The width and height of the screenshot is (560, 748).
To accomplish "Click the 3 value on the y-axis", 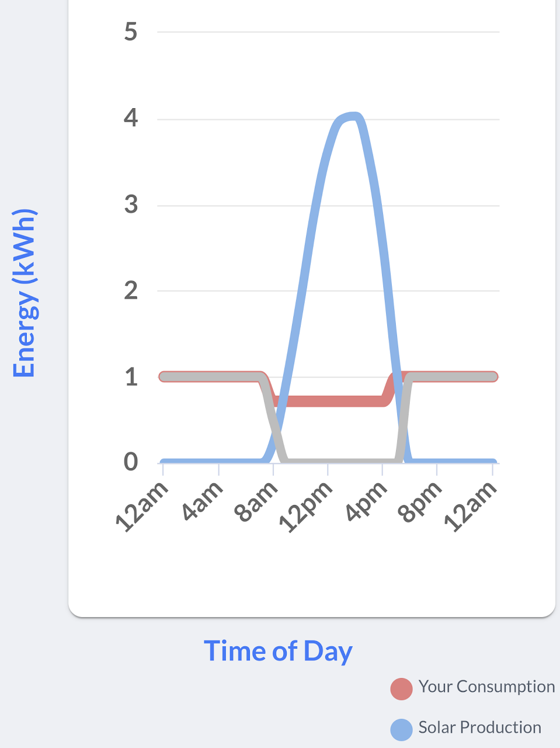I will 131,205.
